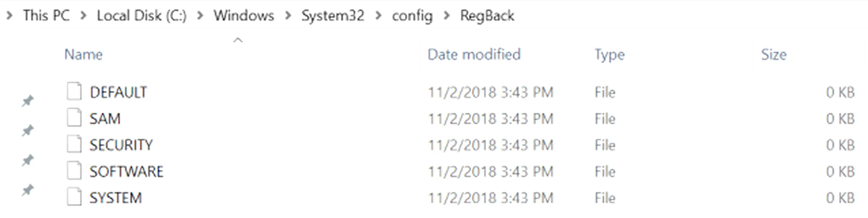The width and height of the screenshot is (868, 218).
Task: Expand chevron after Windows in breadcrumb
Action: point(288,16)
